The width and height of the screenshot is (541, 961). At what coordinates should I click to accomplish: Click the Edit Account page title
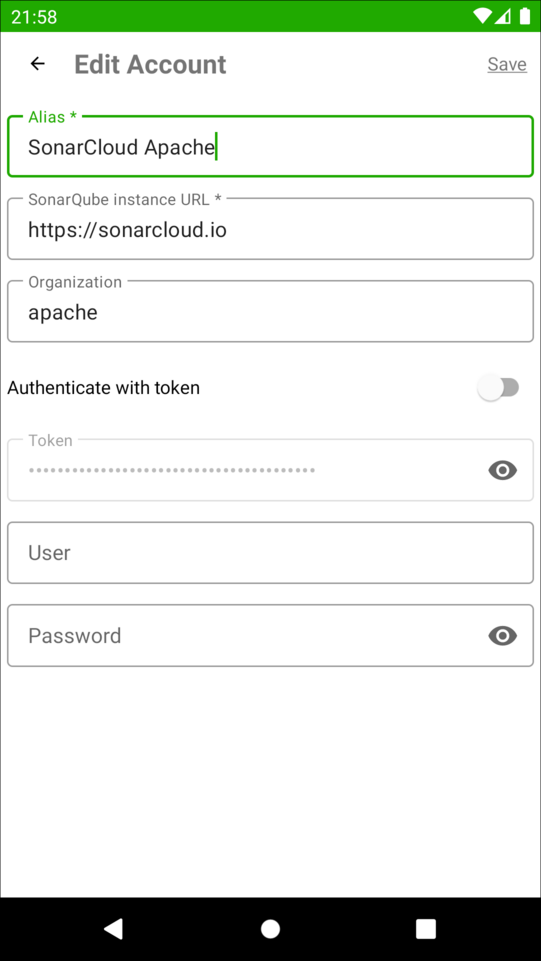[x=150, y=64]
